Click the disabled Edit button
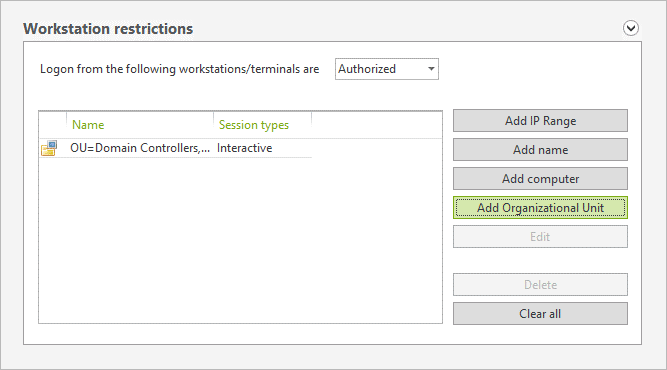This screenshot has height=370, width=667. coord(540,236)
